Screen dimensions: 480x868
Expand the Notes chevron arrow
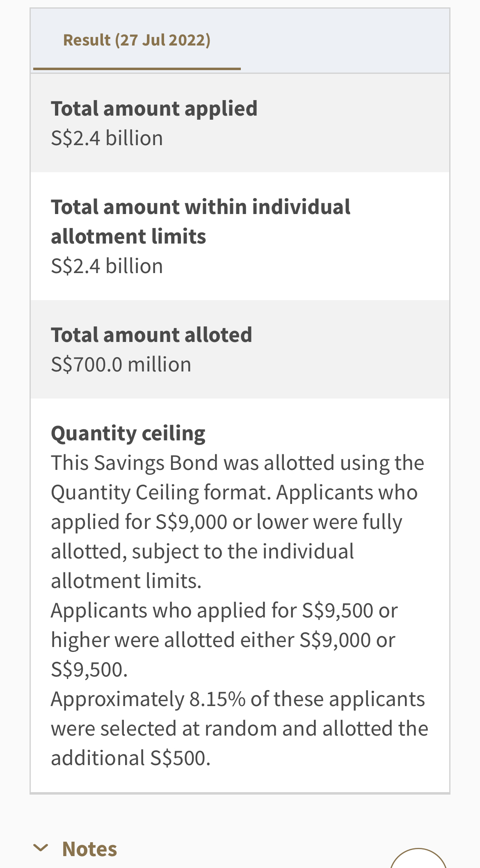[x=41, y=847]
